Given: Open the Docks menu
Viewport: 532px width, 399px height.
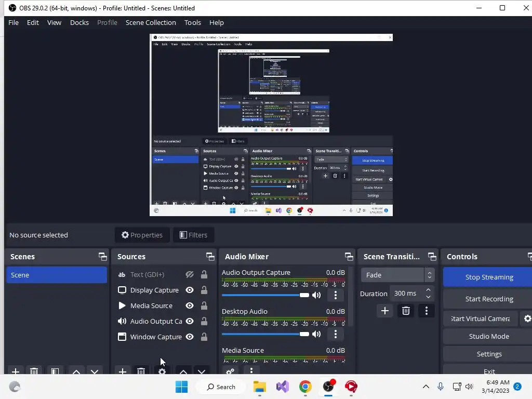Looking at the screenshot, I should click(x=79, y=22).
